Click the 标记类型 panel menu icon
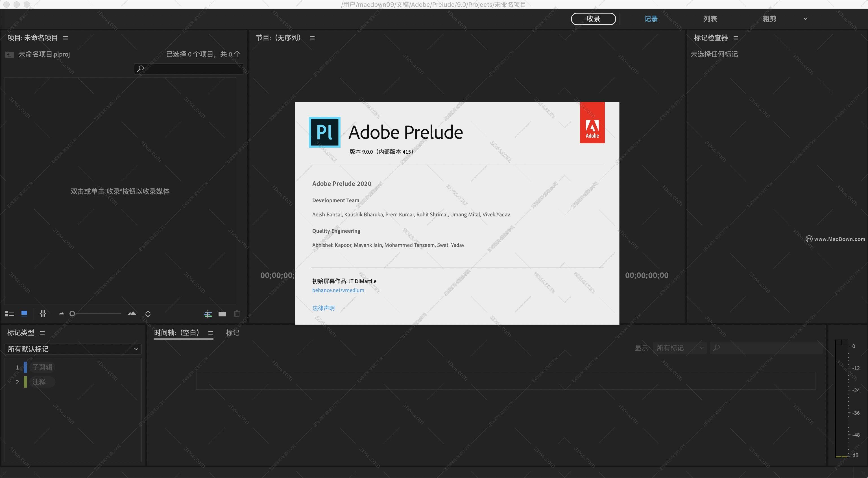The image size is (868, 478). 46,333
